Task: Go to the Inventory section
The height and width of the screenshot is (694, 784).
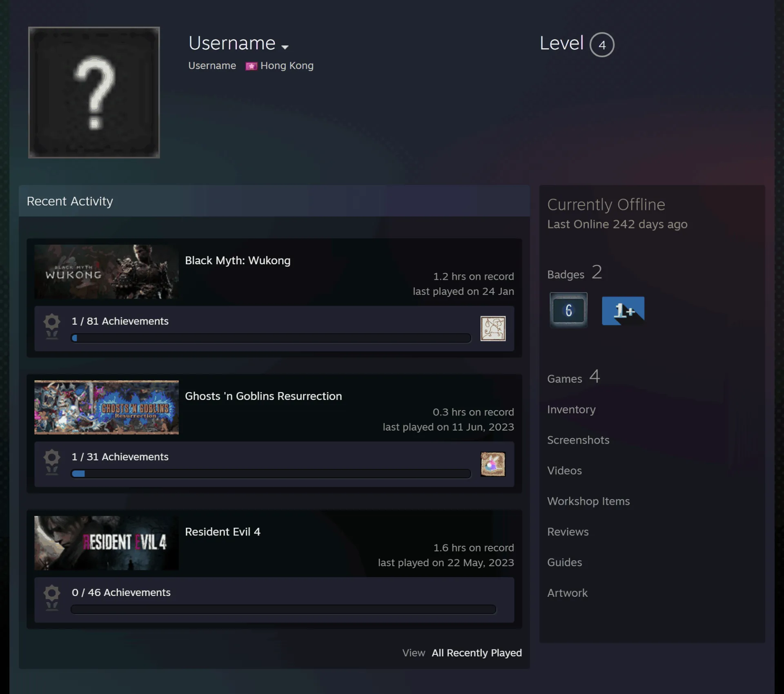Action: click(571, 409)
